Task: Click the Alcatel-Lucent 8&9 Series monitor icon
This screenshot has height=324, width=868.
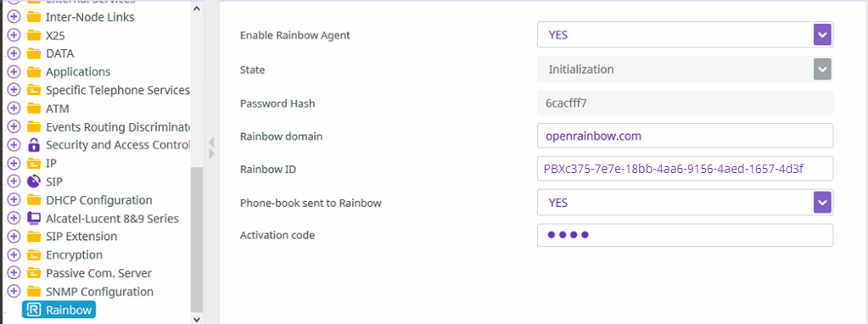Action: 34,218
